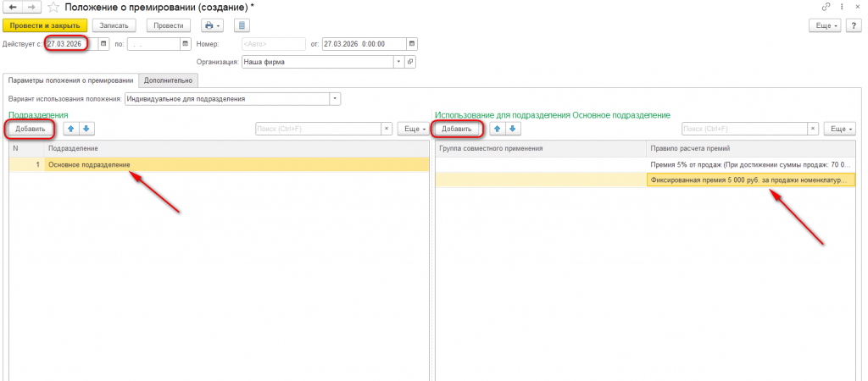This screenshot has width=868, height=381.
Task: Expand the Организация dropdown list
Action: coord(400,62)
